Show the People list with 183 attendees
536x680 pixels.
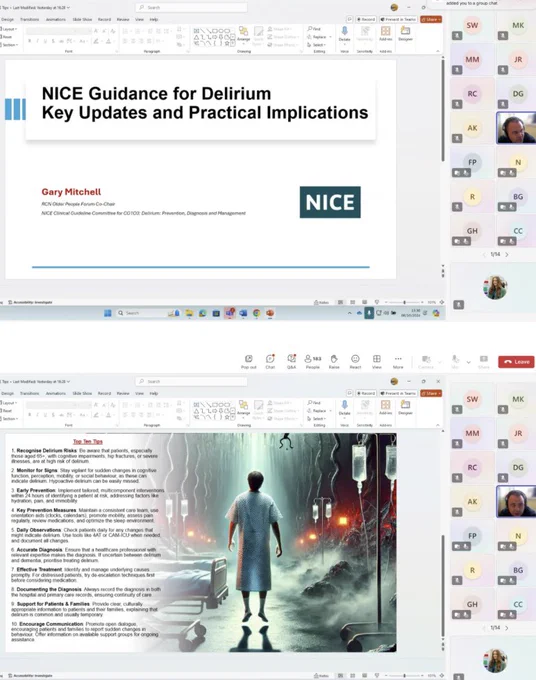tap(313, 361)
